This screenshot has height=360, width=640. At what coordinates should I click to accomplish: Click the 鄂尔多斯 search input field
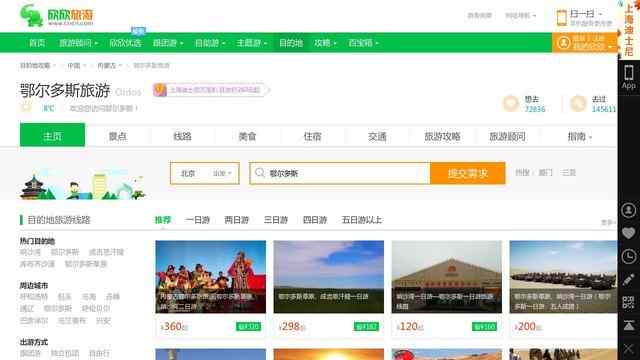point(340,173)
